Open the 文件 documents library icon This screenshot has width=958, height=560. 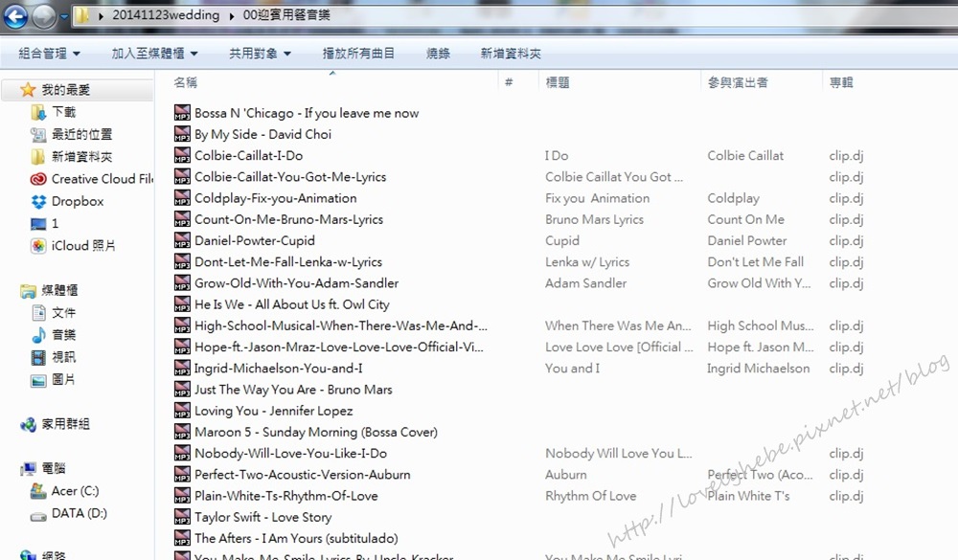pos(38,313)
